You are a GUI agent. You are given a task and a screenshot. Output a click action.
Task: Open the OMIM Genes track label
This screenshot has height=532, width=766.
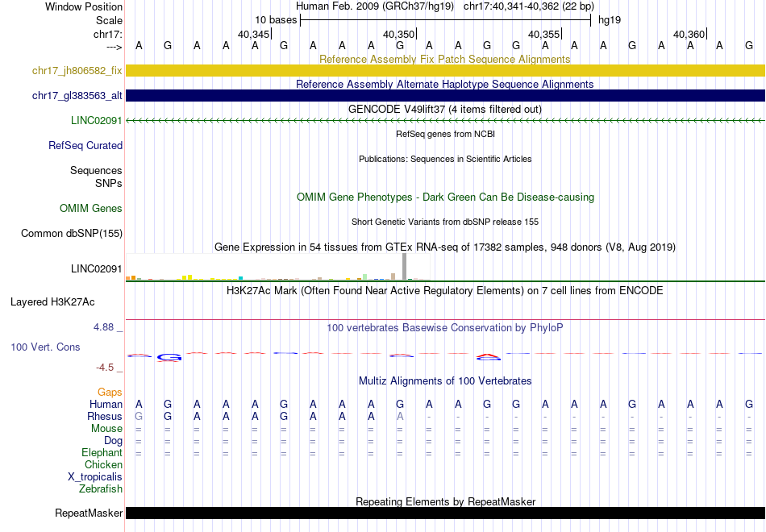tap(91, 208)
